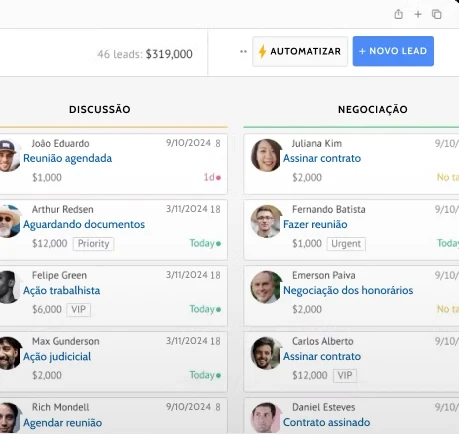459x434 pixels.
Task: Click the Urgent tag on Fernando Batista's card
Action: 346,244
